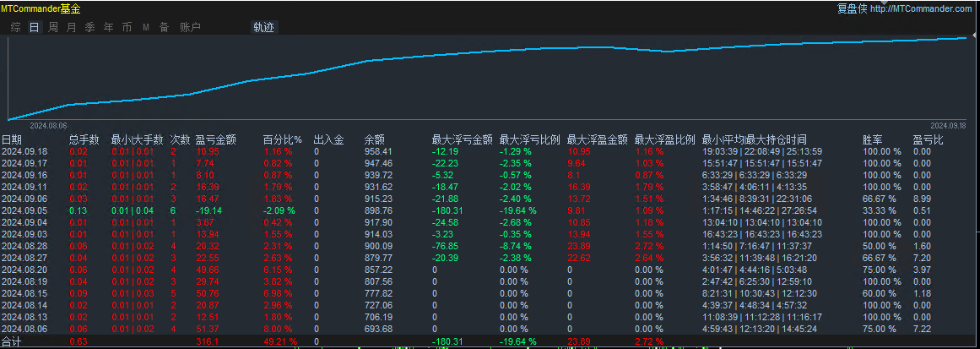Click the 胜率 column header

point(873,139)
